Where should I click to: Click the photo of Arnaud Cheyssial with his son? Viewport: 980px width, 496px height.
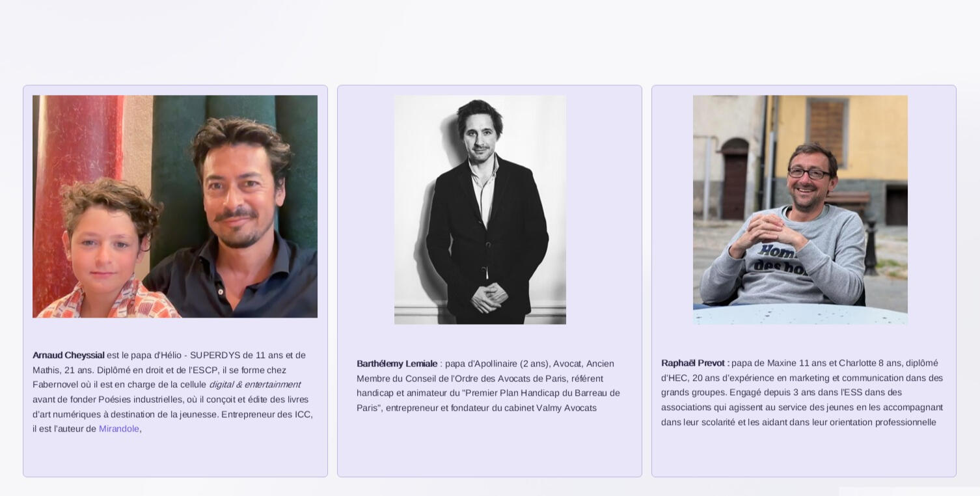[175, 206]
